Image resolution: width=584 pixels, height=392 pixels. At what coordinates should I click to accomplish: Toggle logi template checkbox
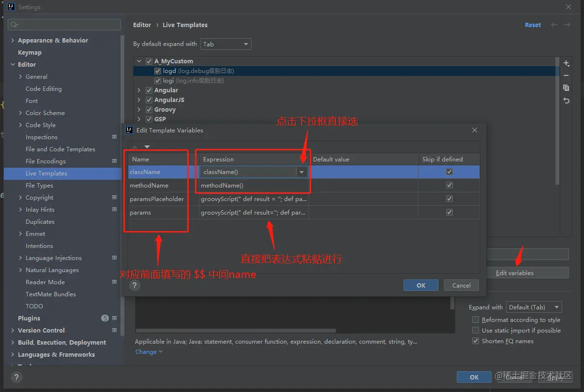158,81
